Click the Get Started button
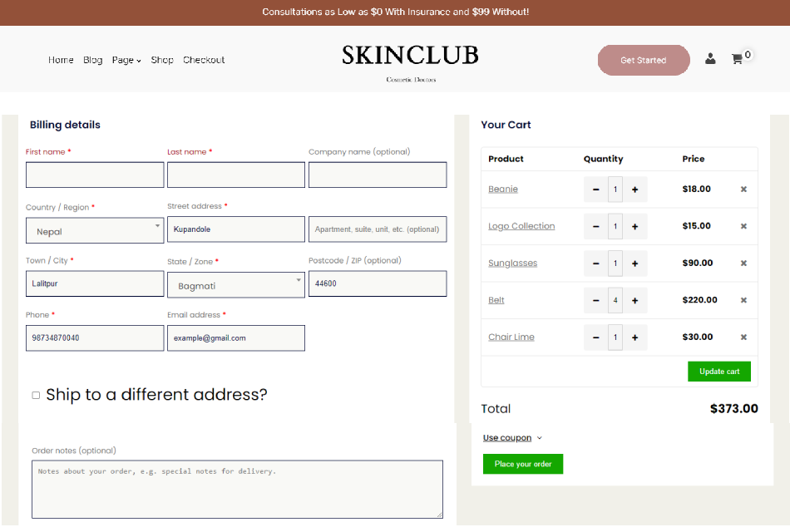 643,60
